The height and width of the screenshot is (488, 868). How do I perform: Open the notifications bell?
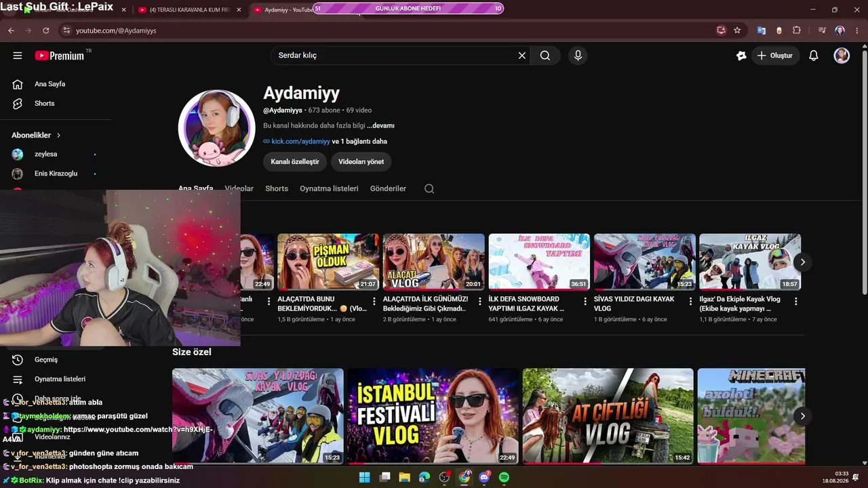tap(814, 56)
